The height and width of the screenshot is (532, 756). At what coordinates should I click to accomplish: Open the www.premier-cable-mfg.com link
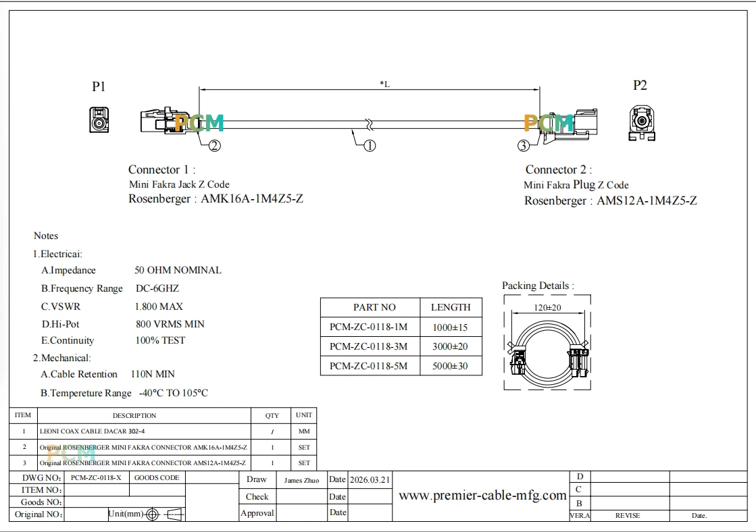[482, 496]
